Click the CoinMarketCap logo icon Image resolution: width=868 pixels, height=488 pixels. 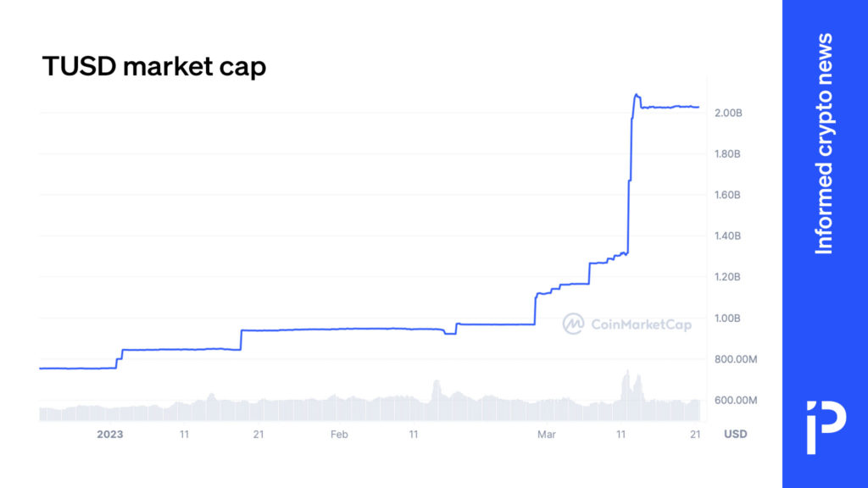(x=573, y=324)
